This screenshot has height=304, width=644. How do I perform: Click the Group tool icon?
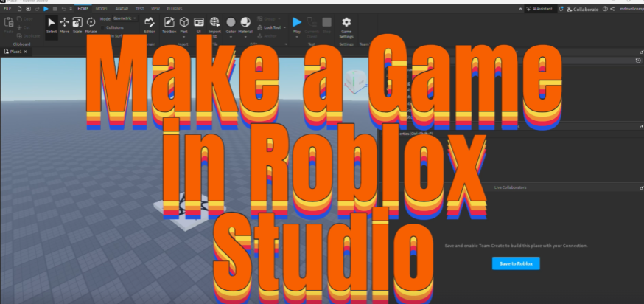pos(260,19)
